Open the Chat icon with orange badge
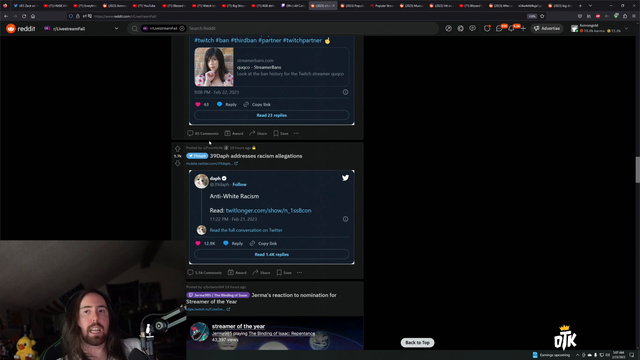Screen dimensions: 640x360 [500, 29]
